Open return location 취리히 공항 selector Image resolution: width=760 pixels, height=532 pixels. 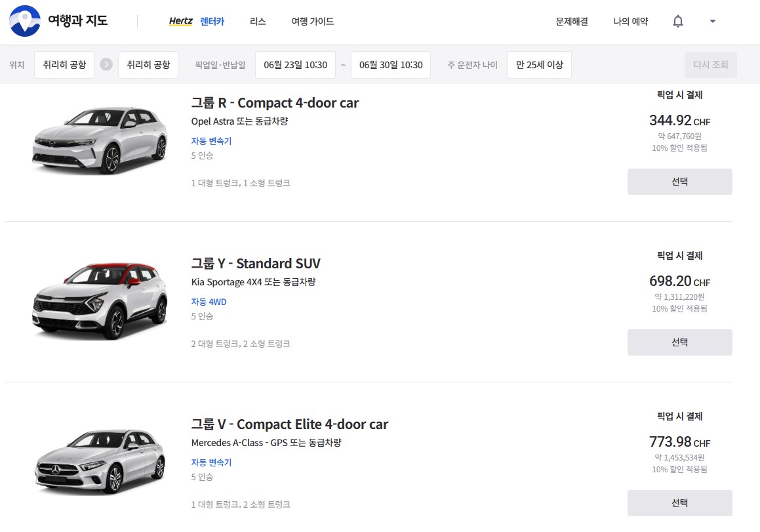coord(148,65)
